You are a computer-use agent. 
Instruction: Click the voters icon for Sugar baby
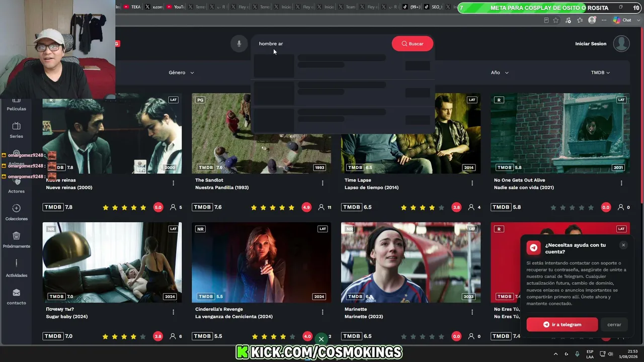click(x=173, y=336)
